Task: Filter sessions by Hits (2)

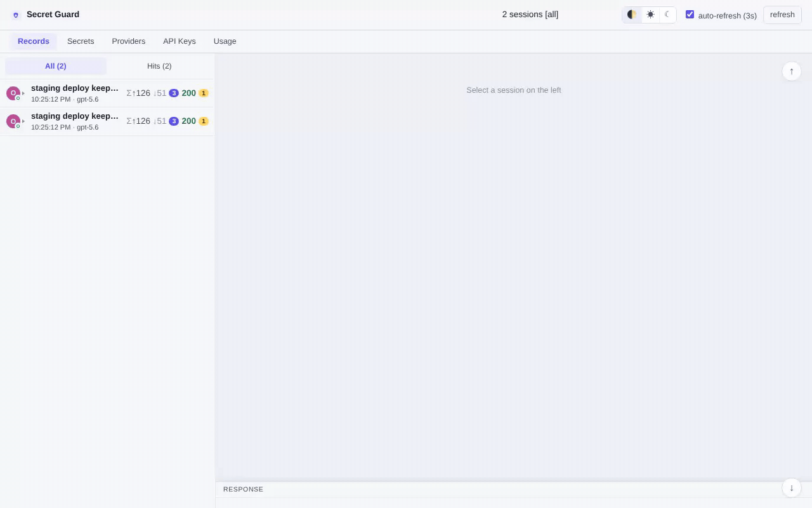Action: (x=159, y=66)
